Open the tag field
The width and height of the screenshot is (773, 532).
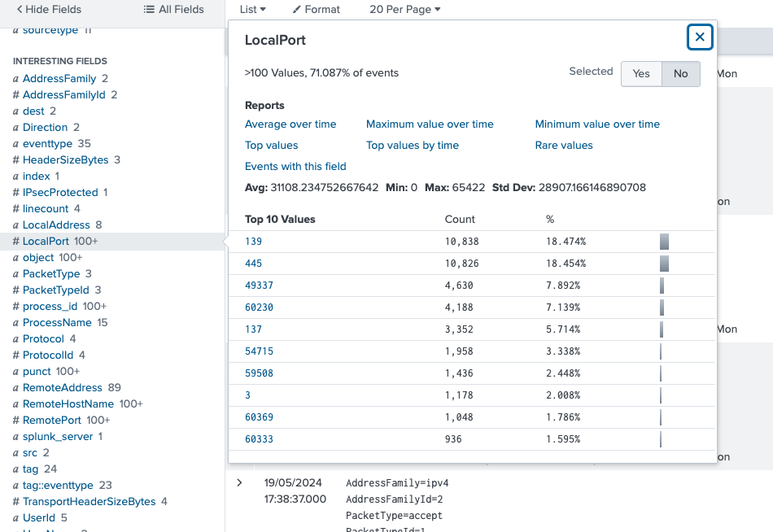tap(30, 469)
